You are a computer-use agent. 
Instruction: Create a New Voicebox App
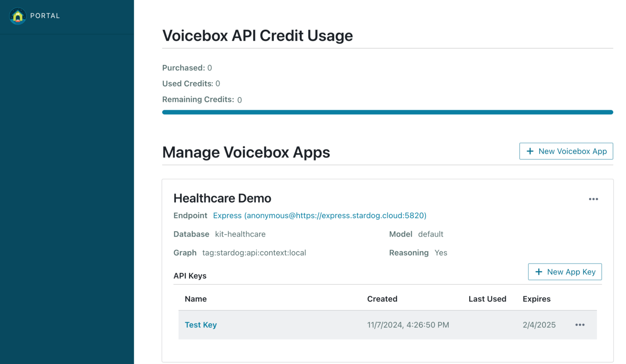[x=566, y=151]
